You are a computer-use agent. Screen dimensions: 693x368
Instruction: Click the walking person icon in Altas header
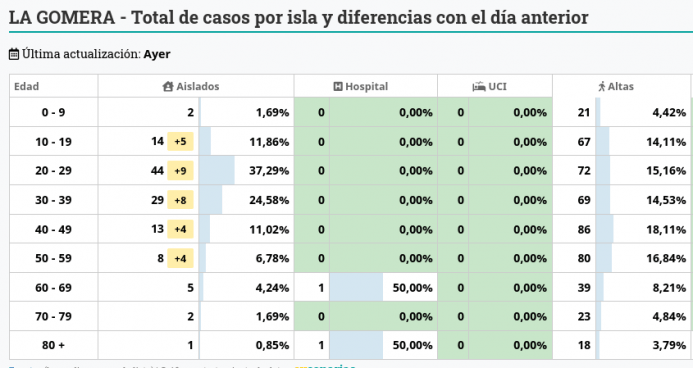[602, 87]
